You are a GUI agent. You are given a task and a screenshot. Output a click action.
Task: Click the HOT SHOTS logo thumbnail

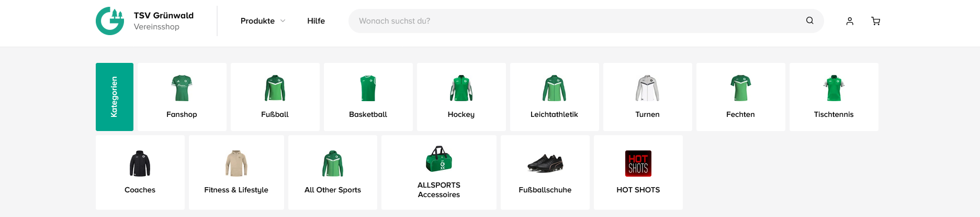click(638, 164)
